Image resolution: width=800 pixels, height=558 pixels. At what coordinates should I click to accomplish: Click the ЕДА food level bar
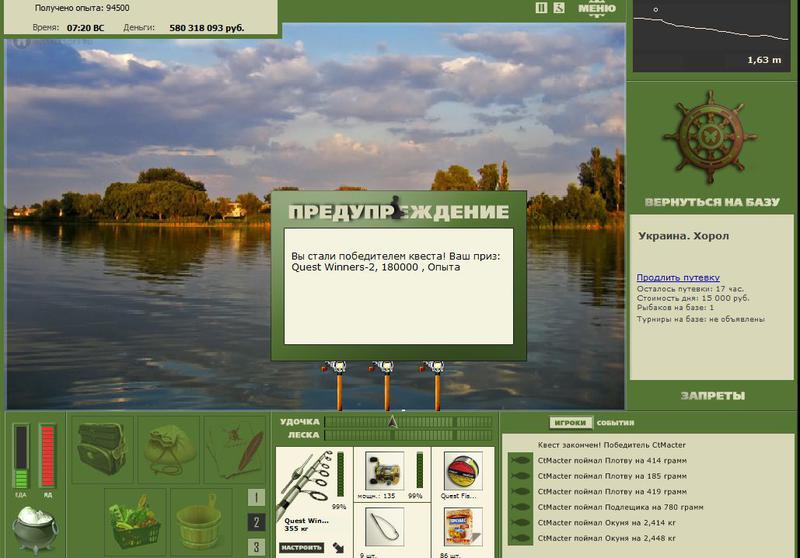[21, 456]
